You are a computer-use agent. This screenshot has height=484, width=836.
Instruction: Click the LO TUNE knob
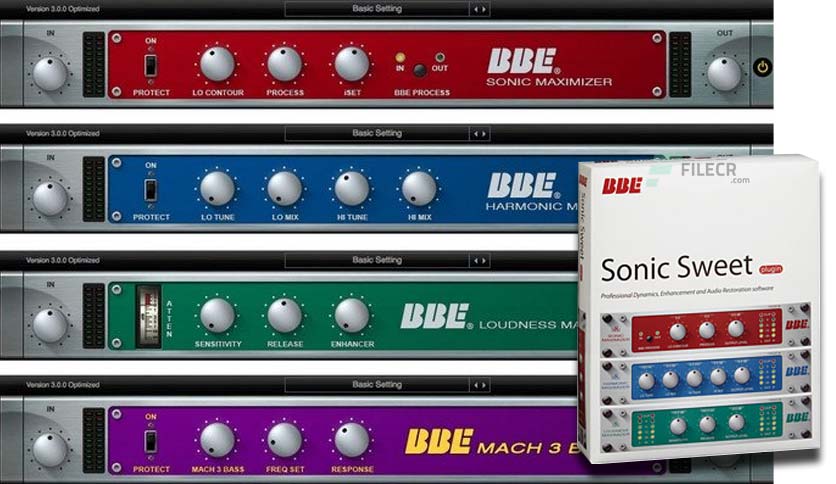coord(217,188)
